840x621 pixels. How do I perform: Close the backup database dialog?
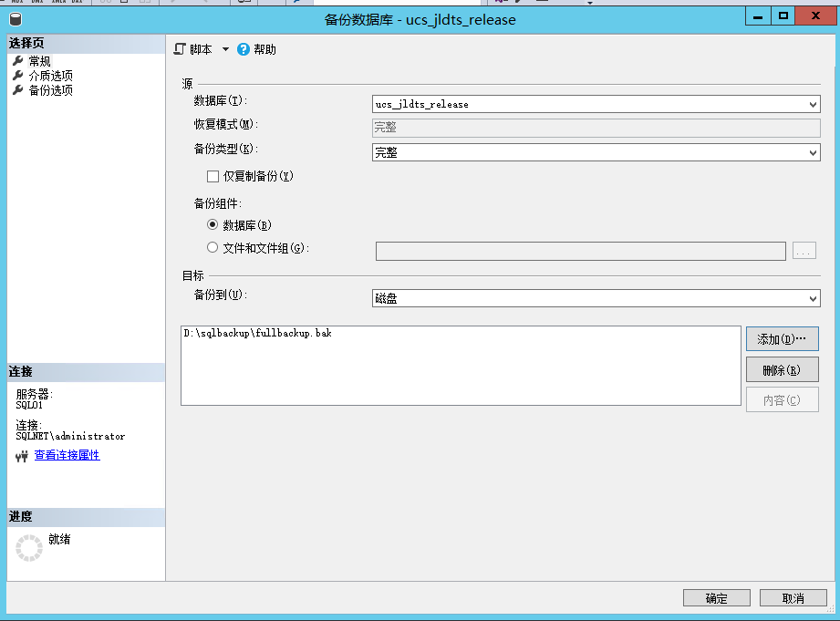point(816,16)
